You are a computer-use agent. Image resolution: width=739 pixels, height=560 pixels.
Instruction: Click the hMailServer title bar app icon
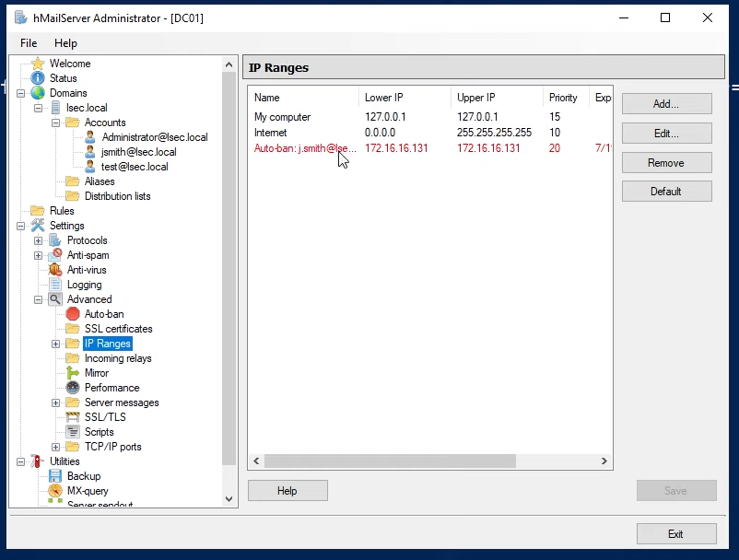(21, 17)
